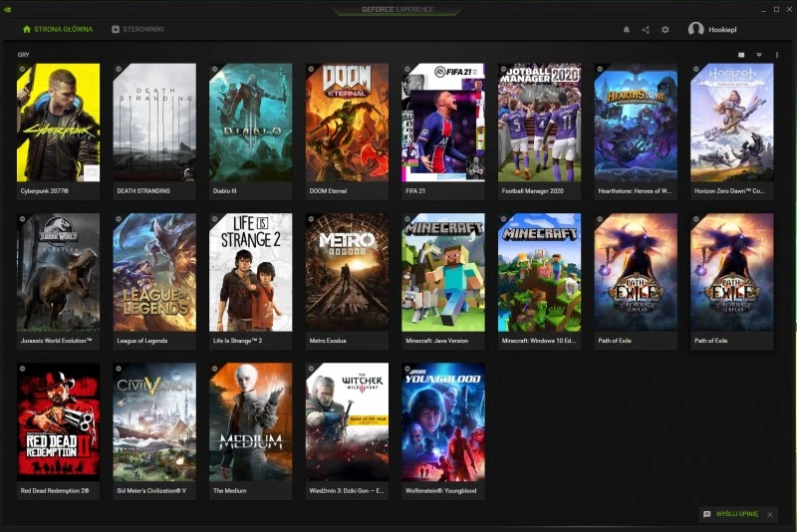
Task: Open the notifications bell icon
Action: (x=627, y=30)
